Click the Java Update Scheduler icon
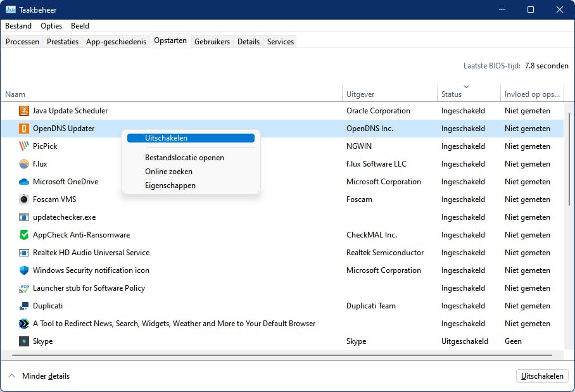The image size is (575, 392). [x=24, y=111]
